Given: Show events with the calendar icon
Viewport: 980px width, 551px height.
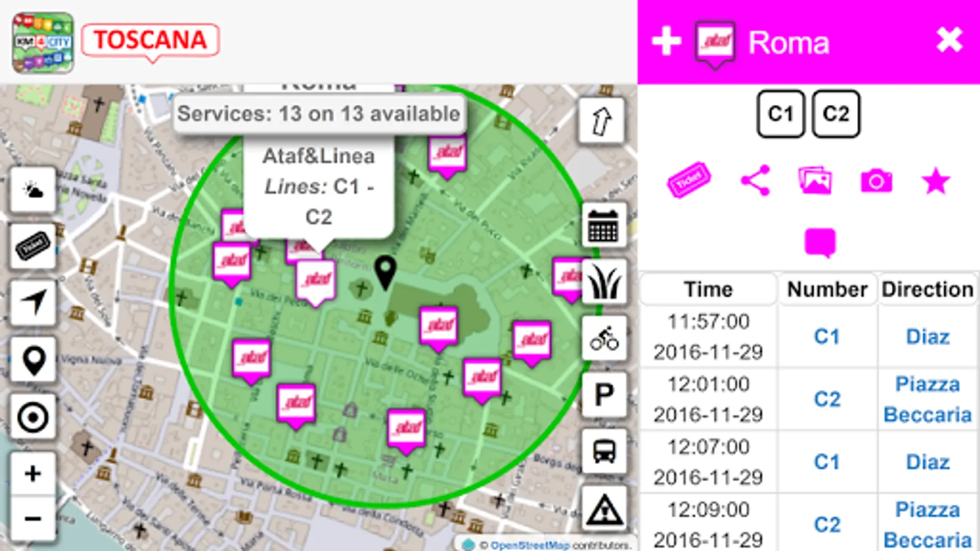Looking at the screenshot, I should coord(604,225).
